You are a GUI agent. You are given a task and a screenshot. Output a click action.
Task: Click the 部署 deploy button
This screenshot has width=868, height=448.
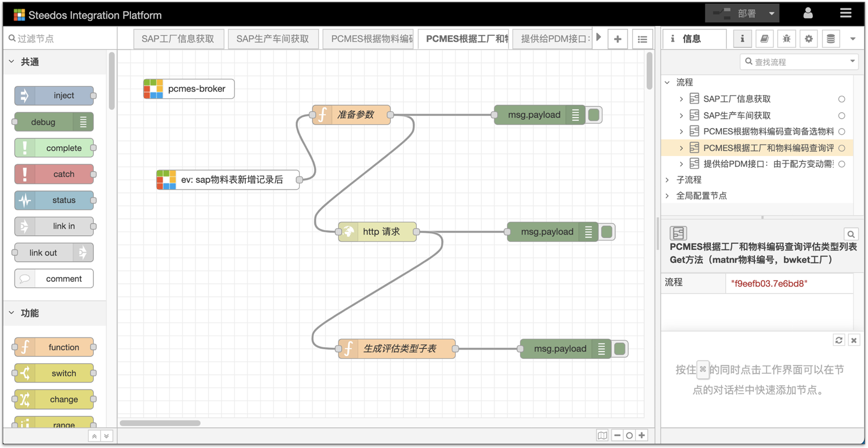[x=734, y=13]
